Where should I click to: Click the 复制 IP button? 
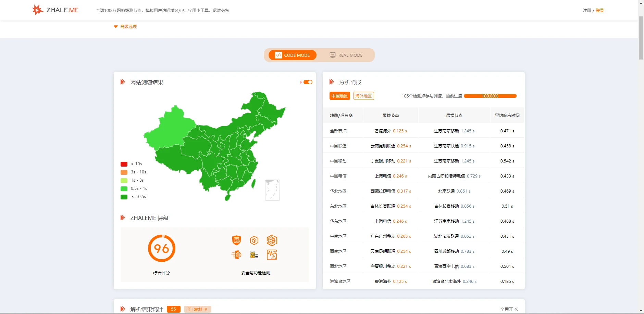pyautogui.click(x=198, y=309)
